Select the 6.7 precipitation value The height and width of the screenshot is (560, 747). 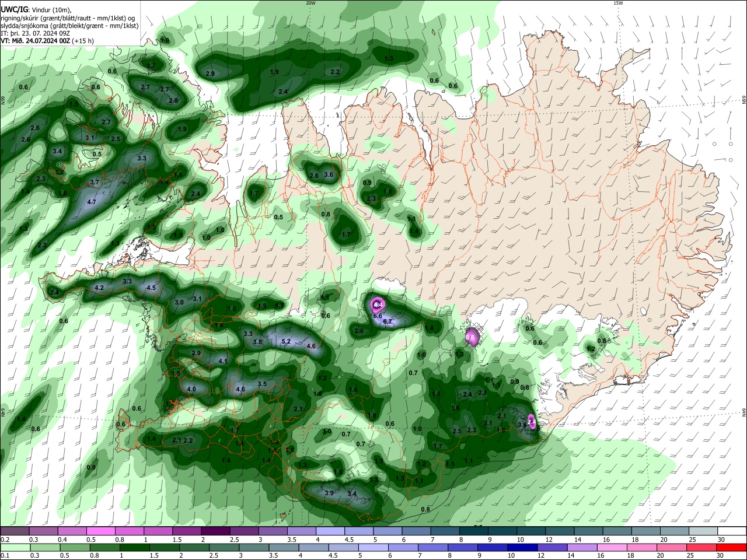point(387,322)
